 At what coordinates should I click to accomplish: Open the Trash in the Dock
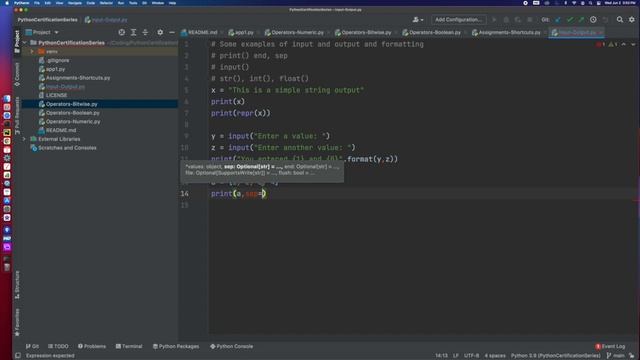pos(7,267)
